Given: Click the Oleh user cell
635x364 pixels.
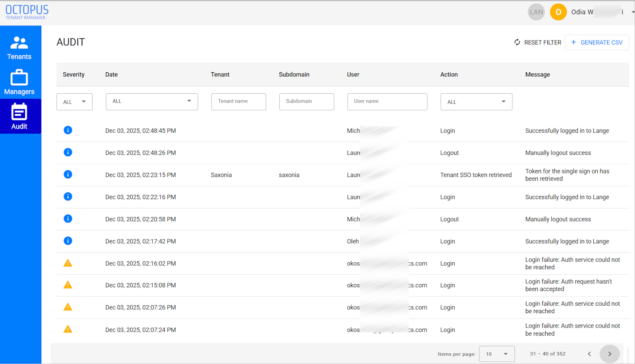Looking at the screenshot, I should (x=353, y=241).
